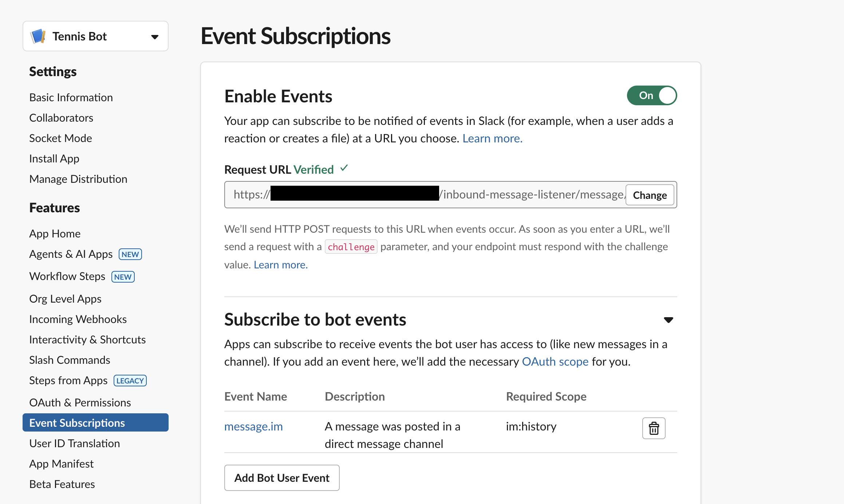Image resolution: width=844 pixels, height=504 pixels.
Task: Open Interactivity & Shortcuts settings
Action: [x=87, y=339]
